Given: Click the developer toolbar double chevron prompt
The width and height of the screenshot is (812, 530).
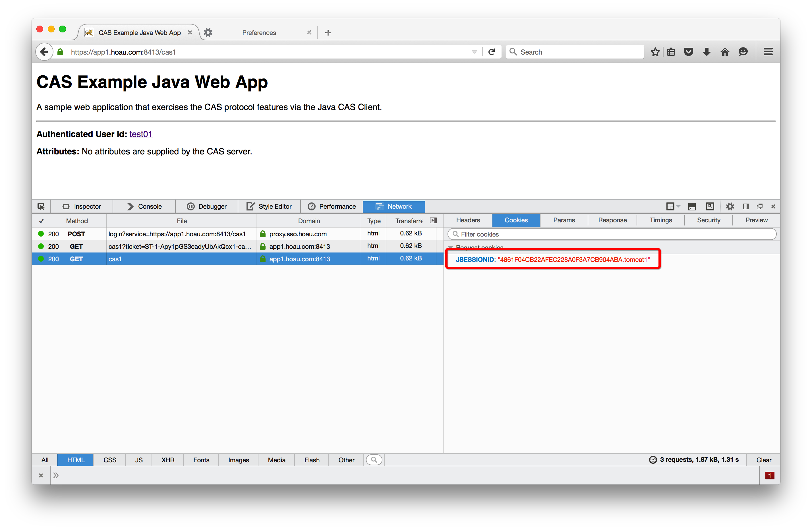Looking at the screenshot, I should click(x=56, y=475).
